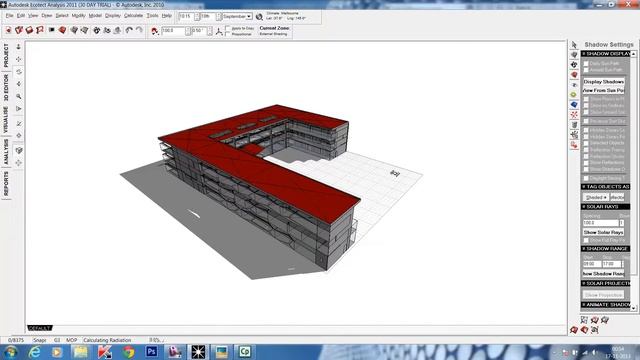Image resolution: width=640 pixels, height=360 pixels.
Task: Switch to the ANALYSIS page tab
Action: [x=6, y=152]
